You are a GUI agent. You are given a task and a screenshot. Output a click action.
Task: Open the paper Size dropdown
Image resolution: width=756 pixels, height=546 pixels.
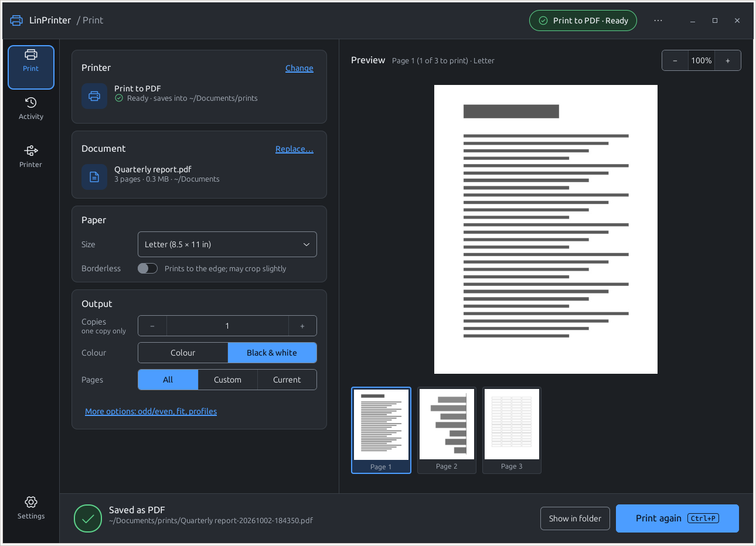point(227,244)
